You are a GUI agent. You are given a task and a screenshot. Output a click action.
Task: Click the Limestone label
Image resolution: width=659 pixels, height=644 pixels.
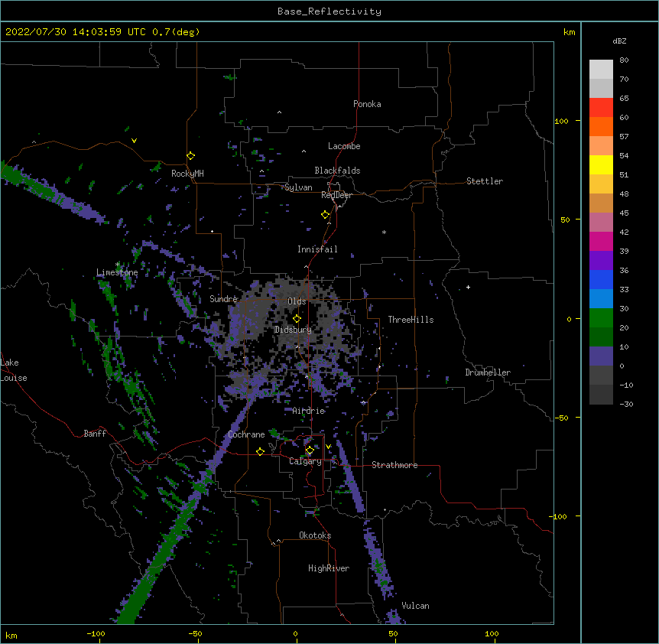tap(117, 272)
